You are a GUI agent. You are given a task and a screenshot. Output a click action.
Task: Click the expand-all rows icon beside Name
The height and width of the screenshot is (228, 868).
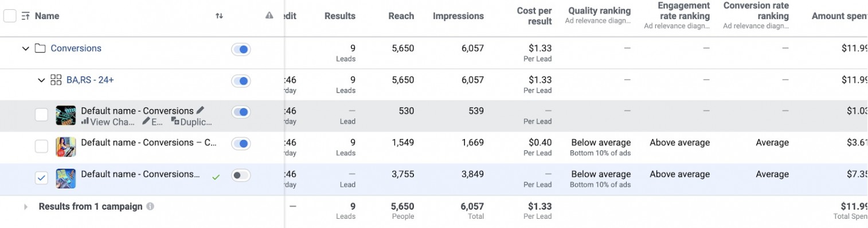pyautogui.click(x=25, y=16)
